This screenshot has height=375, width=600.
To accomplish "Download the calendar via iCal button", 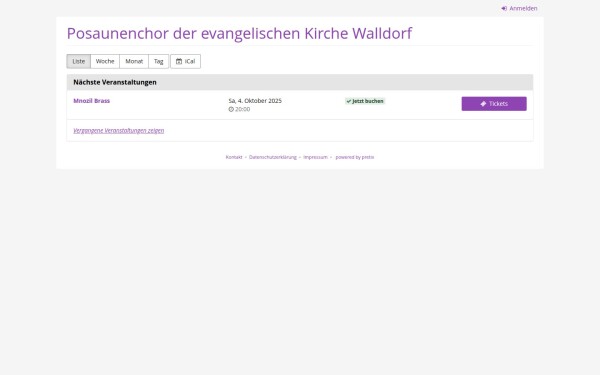I will 186,61.
